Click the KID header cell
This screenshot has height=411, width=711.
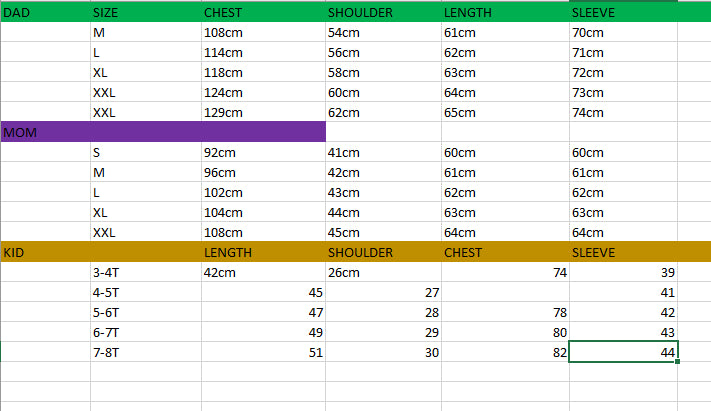(x=45, y=252)
